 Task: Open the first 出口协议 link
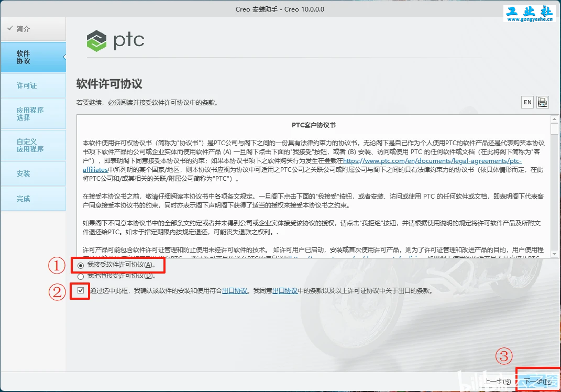pyautogui.click(x=235, y=291)
